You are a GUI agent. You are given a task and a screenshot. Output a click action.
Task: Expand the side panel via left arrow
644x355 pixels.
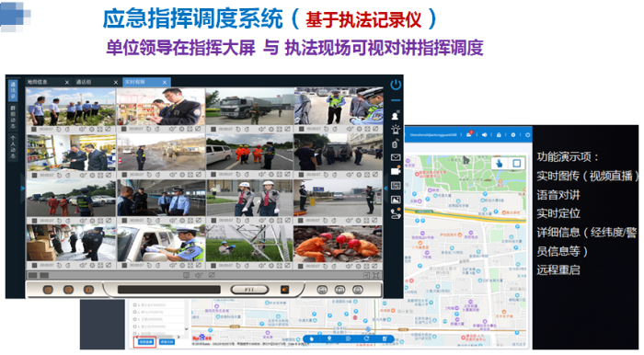pyautogui.click(x=23, y=189)
